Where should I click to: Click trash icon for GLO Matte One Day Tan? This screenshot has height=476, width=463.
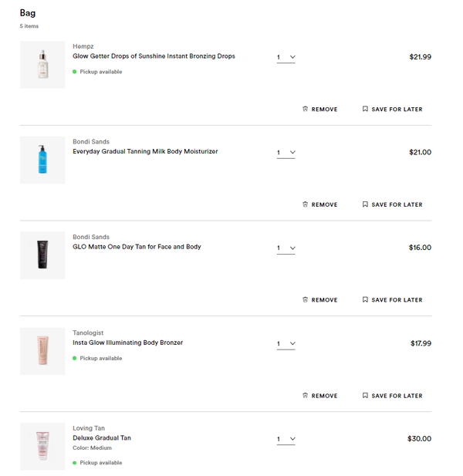306,300
